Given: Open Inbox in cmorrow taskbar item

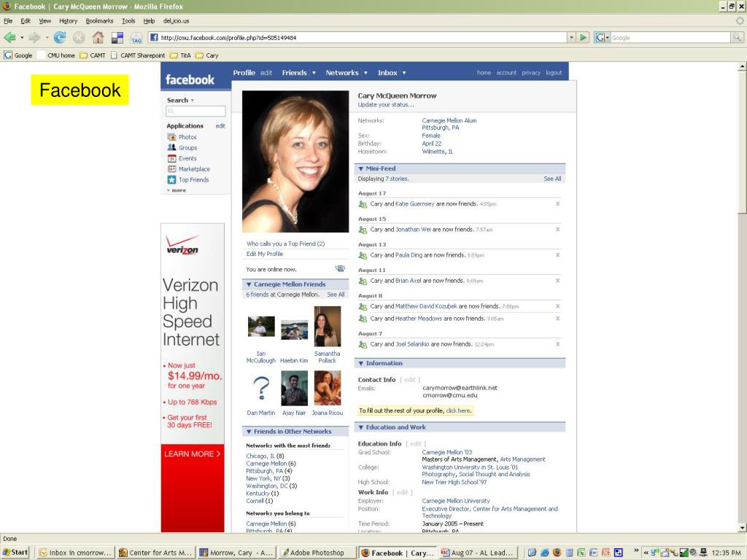Looking at the screenshot, I should 76,553.
